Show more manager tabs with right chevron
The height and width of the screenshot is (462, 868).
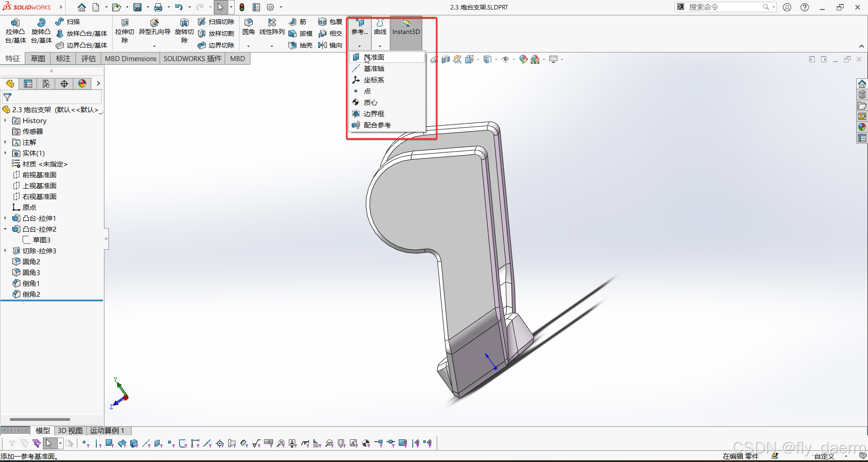[x=98, y=84]
